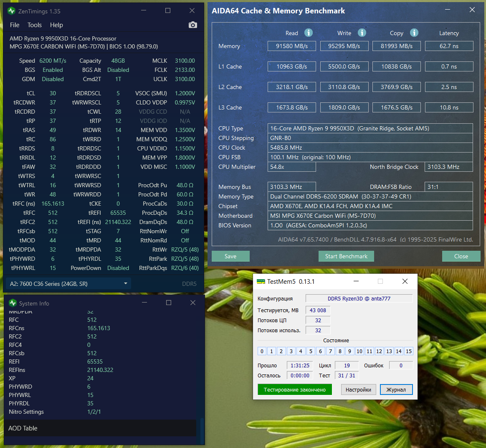Click the Прошло time 1:31:25 field
This screenshot has height=448, width=486.
point(300,365)
